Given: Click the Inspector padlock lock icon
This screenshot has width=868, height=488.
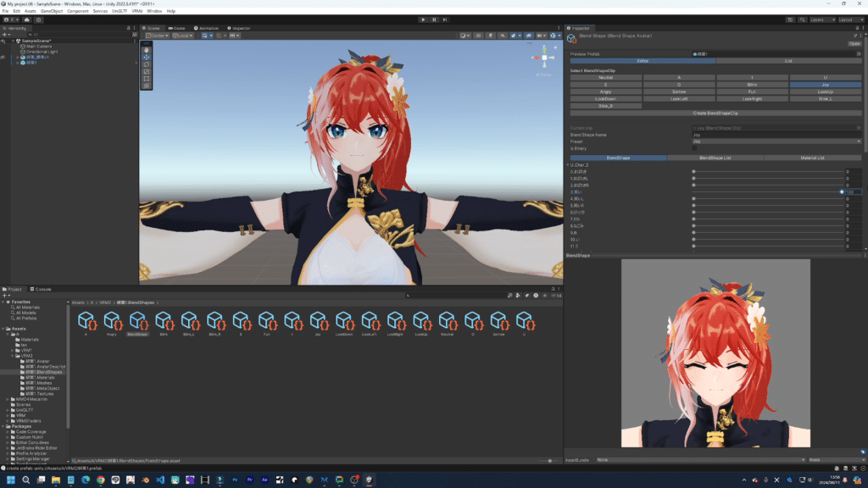Looking at the screenshot, I should (857, 28).
